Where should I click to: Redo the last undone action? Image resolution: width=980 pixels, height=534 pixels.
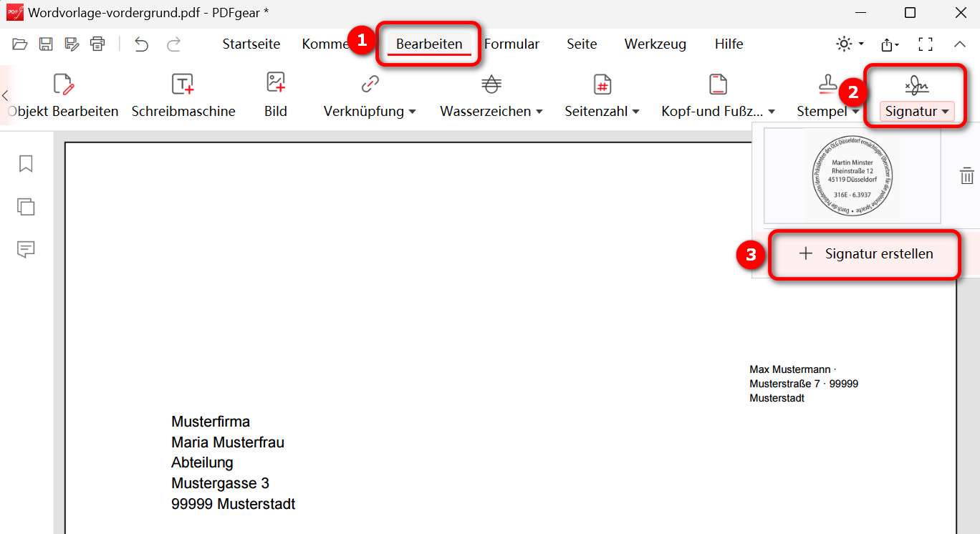pyautogui.click(x=173, y=44)
